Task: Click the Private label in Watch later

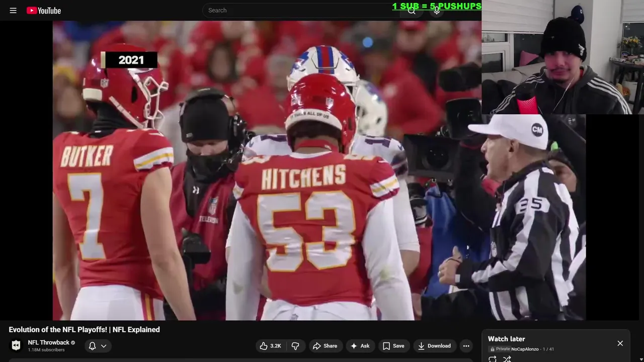Action: click(x=503, y=349)
